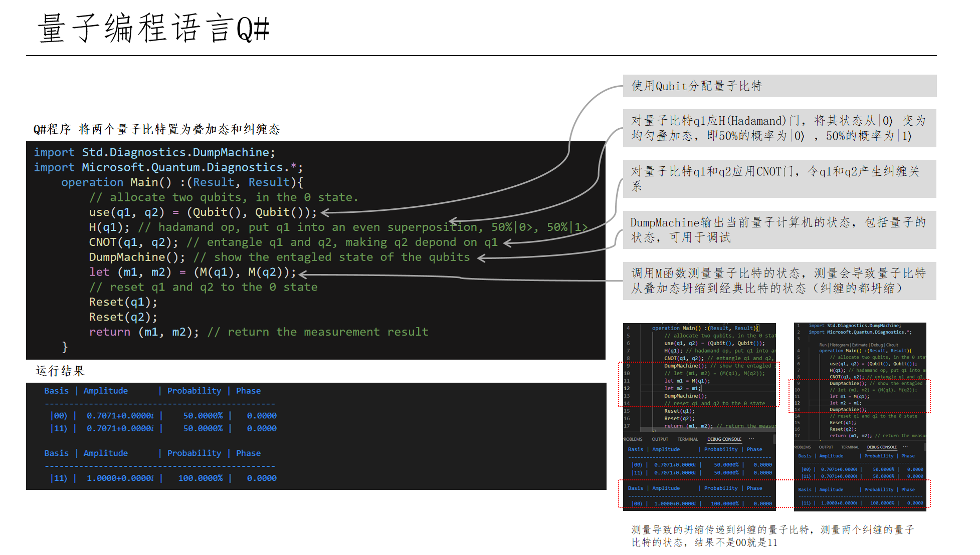Click Run code lens above operation Main

[x=823, y=345]
